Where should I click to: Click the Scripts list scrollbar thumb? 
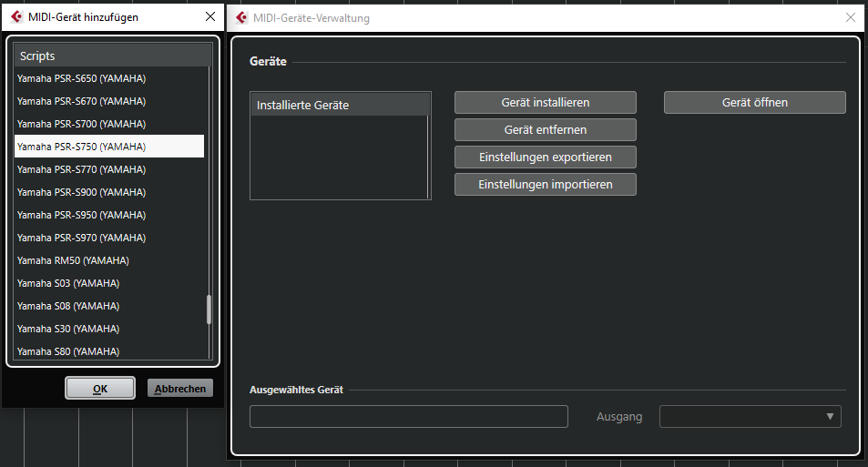point(209,310)
